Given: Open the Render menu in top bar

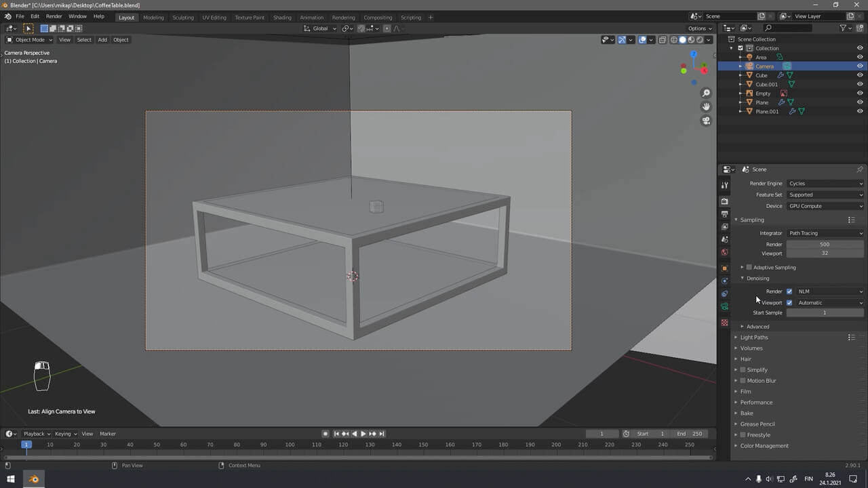Looking at the screenshot, I should click(x=54, y=16).
